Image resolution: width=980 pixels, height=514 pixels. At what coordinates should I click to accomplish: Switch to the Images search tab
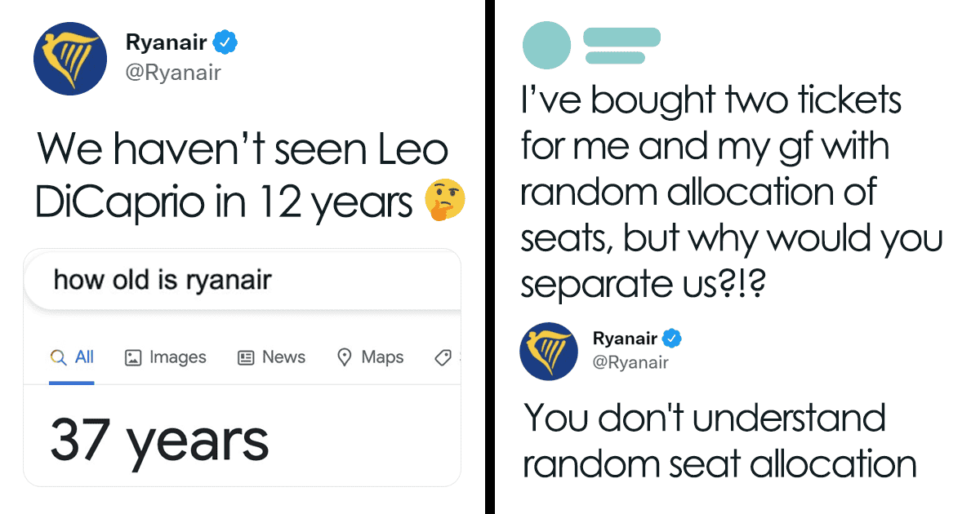(177, 357)
